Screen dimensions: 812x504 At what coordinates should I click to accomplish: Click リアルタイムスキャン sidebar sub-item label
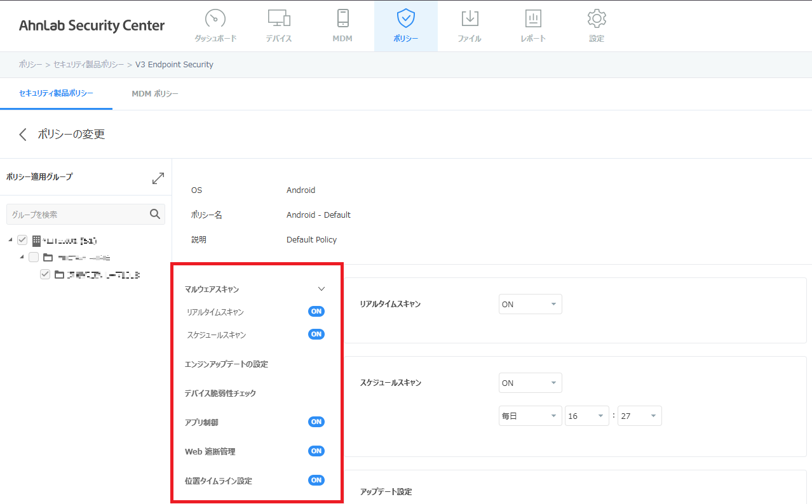click(215, 312)
